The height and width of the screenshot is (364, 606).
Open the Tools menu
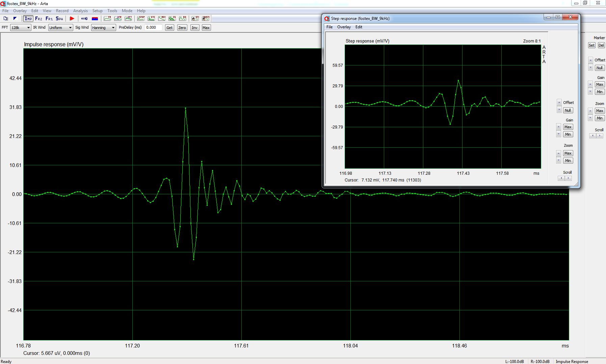(112, 11)
